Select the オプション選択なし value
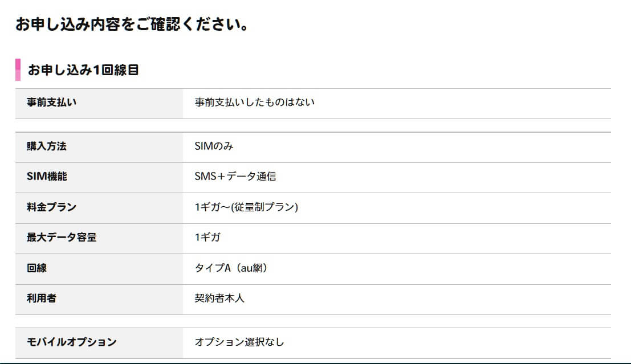631x364 pixels. coord(239,342)
